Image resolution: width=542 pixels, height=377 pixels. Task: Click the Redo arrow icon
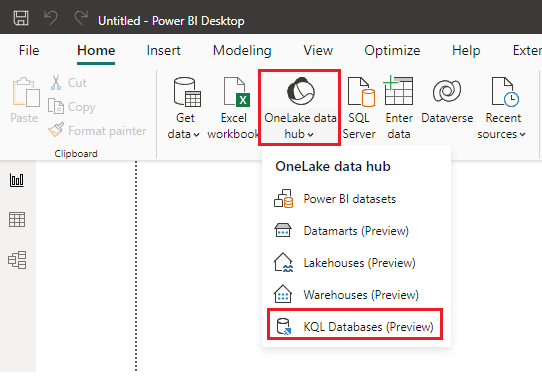(x=81, y=18)
